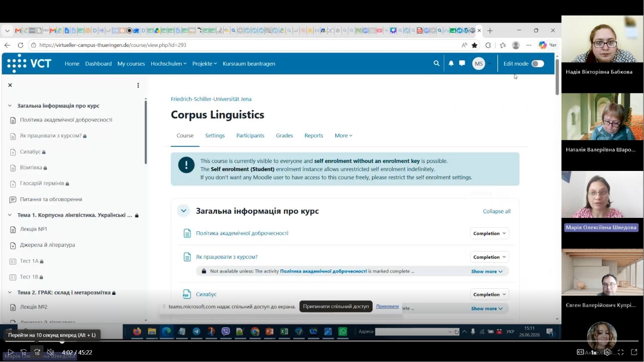
Task: Open Kursraum beantragen link
Action: click(x=249, y=64)
